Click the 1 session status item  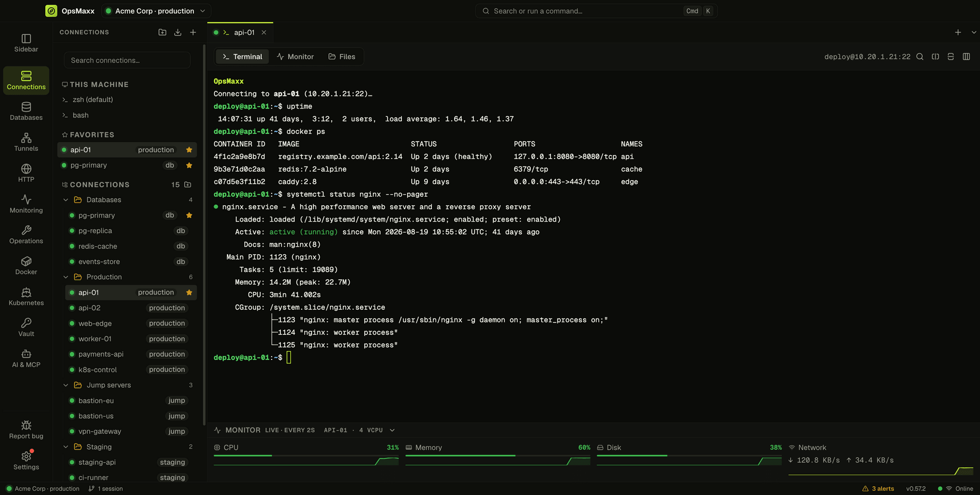click(x=106, y=488)
